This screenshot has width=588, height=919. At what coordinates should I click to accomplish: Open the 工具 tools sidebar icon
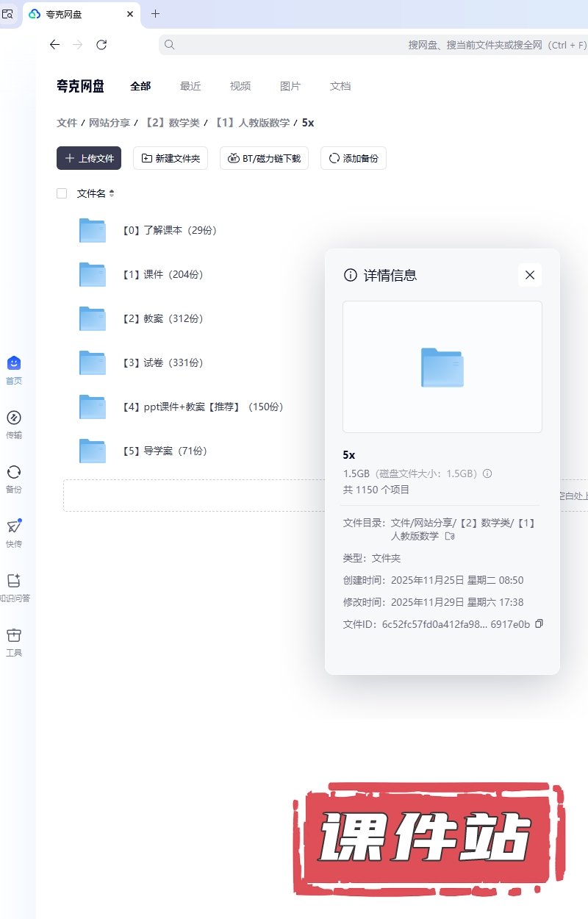(14, 636)
